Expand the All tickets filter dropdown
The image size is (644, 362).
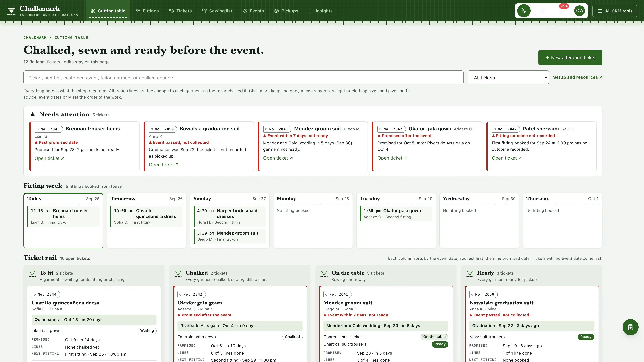pyautogui.click(x=508, y=78)
